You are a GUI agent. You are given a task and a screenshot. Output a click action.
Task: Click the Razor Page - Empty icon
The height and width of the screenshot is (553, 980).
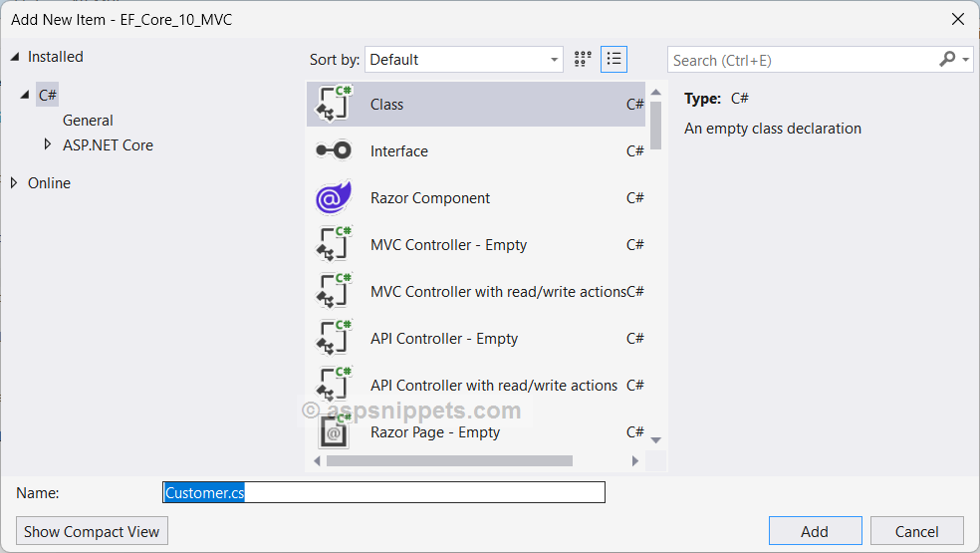coord(333,431)
